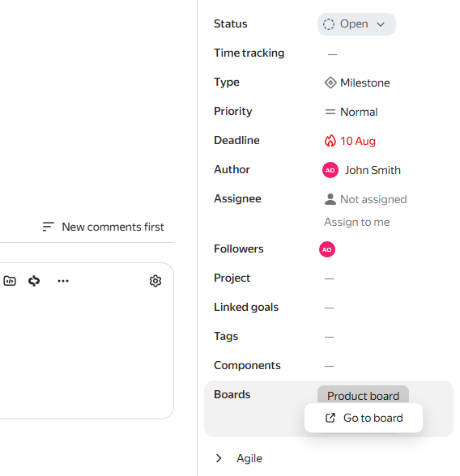Click the empty Tags field dash

click(x=329, y=337)
